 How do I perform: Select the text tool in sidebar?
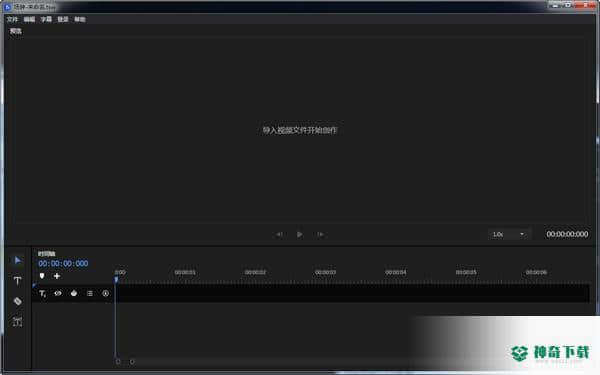pos(18,280)
